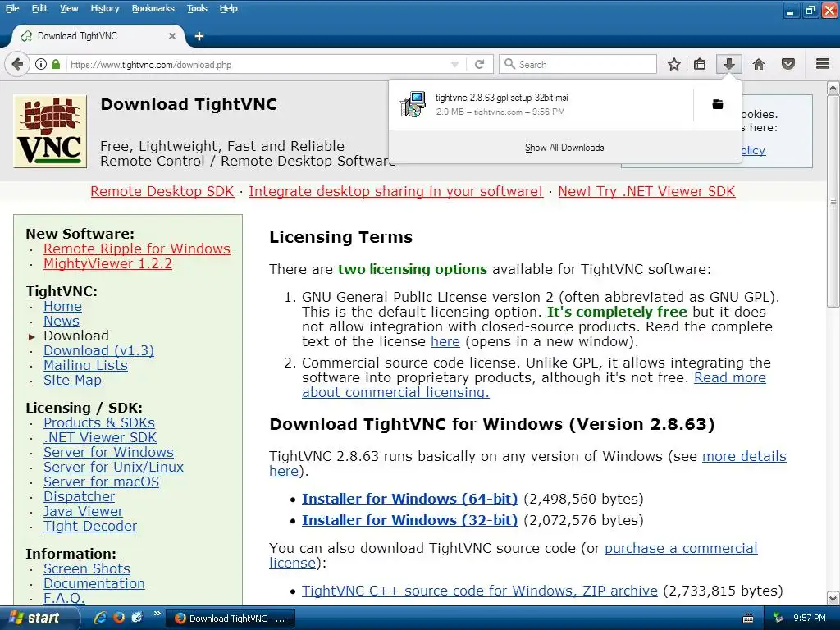Bookmark this page with the star icon
Screen dimensions: 840x630
[674, 64]
